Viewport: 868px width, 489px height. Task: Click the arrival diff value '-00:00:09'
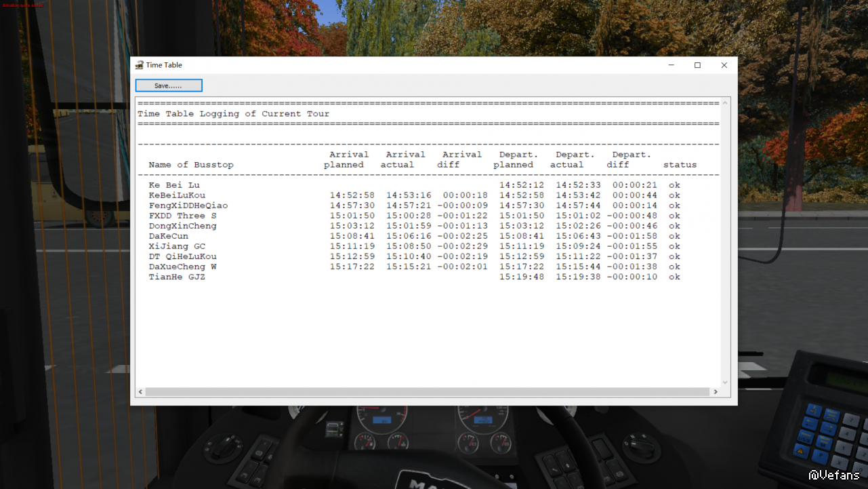pos(463,206)
